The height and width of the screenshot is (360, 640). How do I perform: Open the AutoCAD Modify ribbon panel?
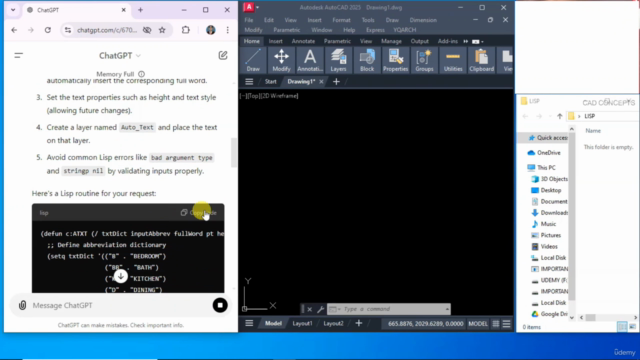tap(281, 60)
